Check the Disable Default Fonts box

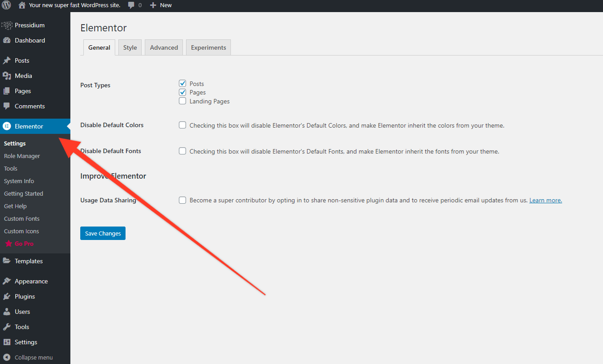point(182,151)
